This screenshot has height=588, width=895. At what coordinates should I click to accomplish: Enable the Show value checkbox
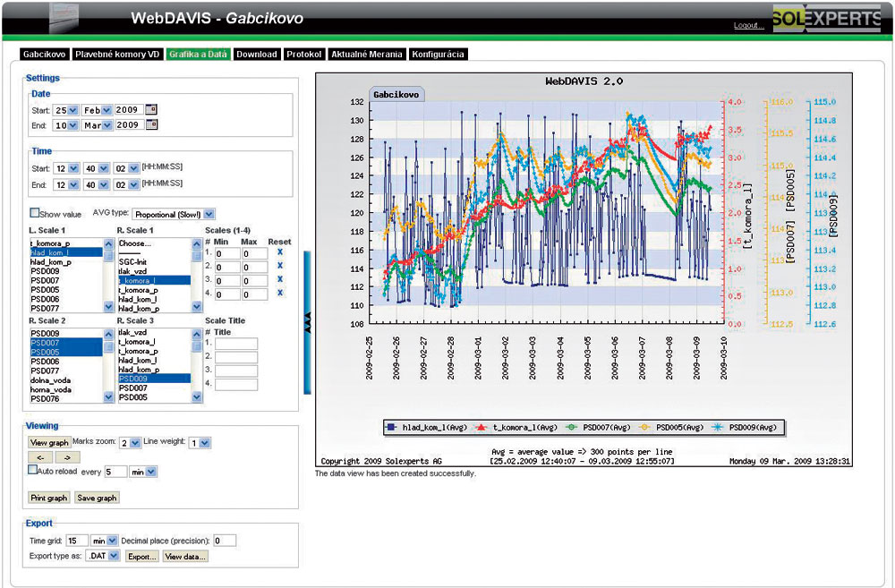click(x=35, y=213)
